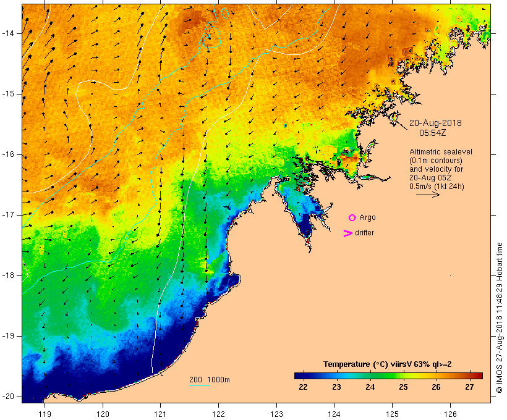
Task: Click the longitude label 119
Action: (x=45, y=414)
